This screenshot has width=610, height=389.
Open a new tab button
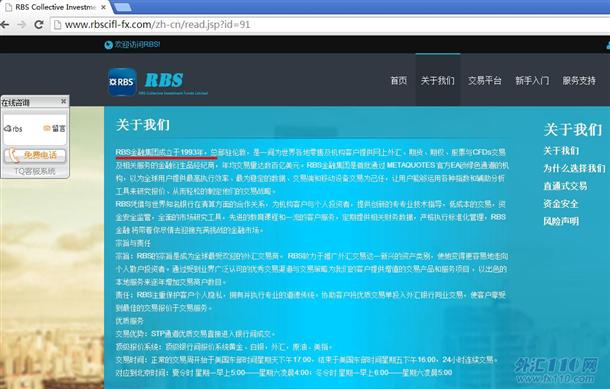pos(123,7)
